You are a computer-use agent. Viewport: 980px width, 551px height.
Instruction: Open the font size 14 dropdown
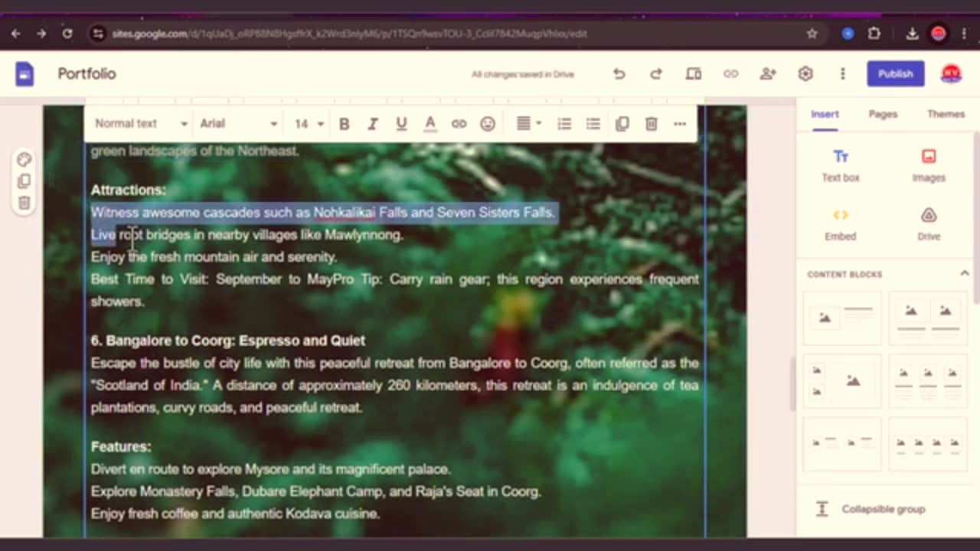[309, 124]
